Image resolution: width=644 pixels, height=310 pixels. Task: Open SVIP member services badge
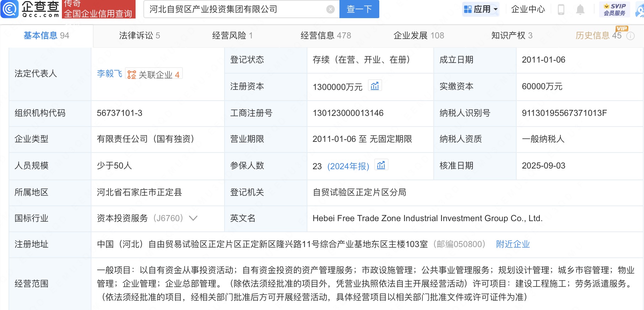[614, 9]
